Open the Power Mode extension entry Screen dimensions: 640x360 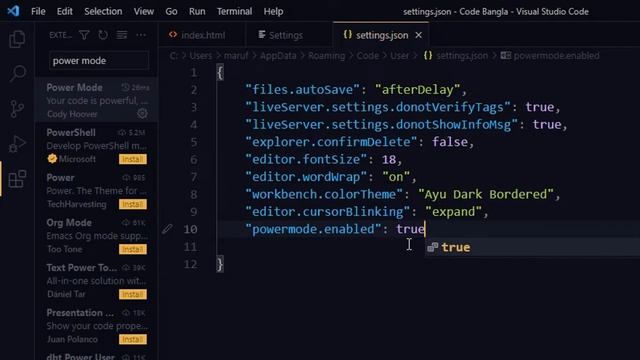97,100
